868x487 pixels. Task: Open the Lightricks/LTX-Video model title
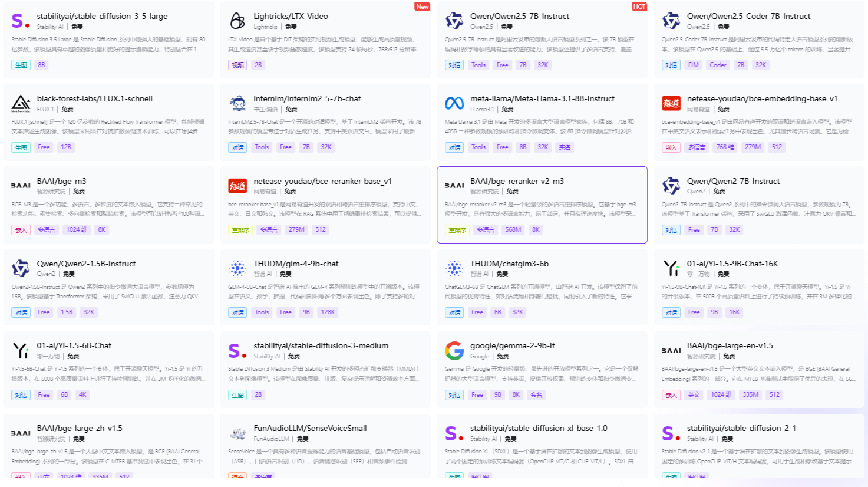pyautogui.click(x=291, y=16)
